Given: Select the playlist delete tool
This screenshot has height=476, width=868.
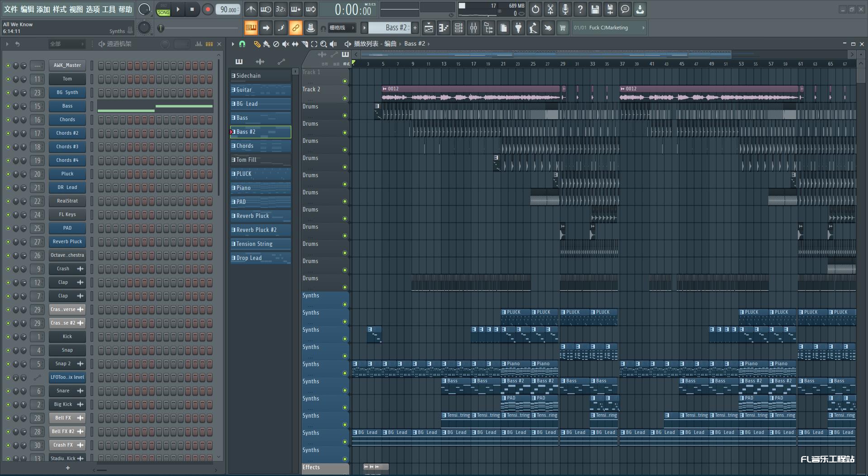Looking at the screenshot, I should coord(276,44).
